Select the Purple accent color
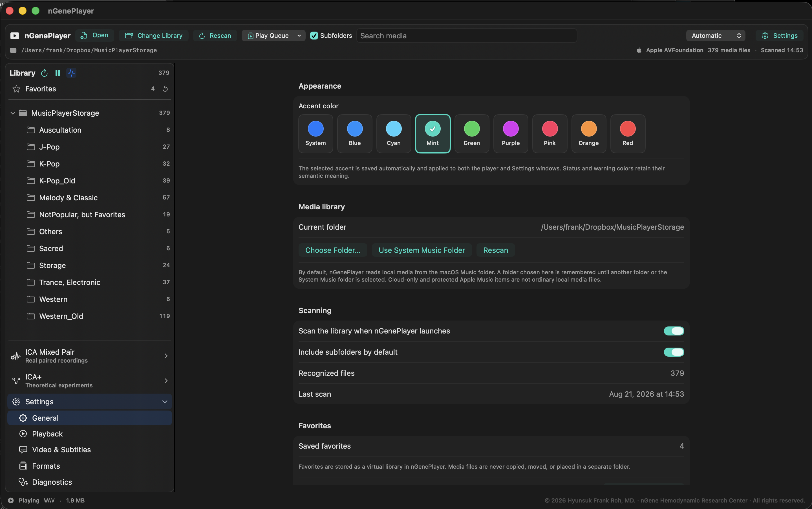Image resolution: width=812 pixels, height=509 pixels. pyautogui.click(x=511, y=134)
